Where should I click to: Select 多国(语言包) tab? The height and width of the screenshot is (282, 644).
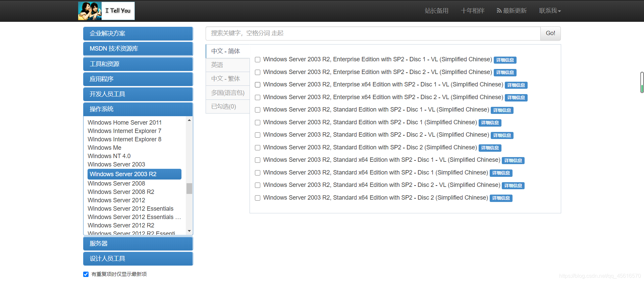[x=228, y=93]
